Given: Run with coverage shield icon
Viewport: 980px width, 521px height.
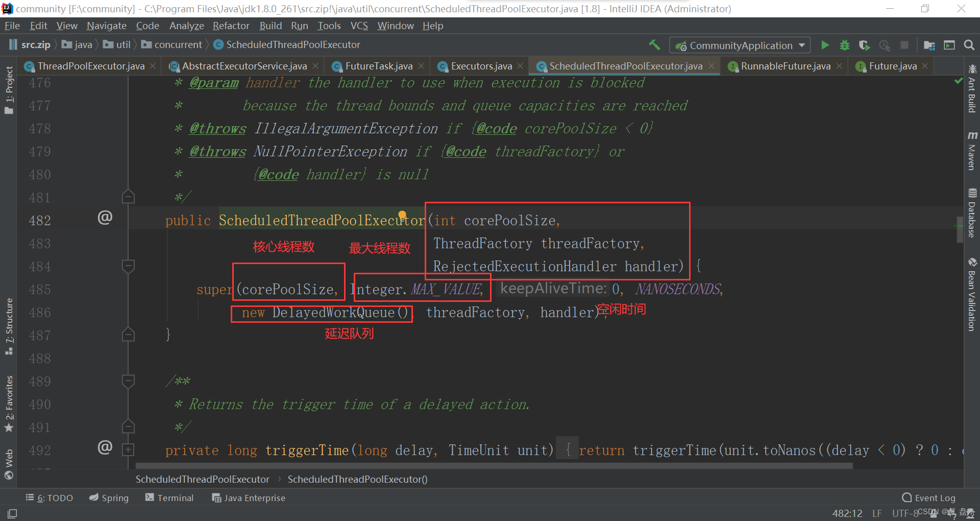Looking at the screenshot, I should (864, 45).
